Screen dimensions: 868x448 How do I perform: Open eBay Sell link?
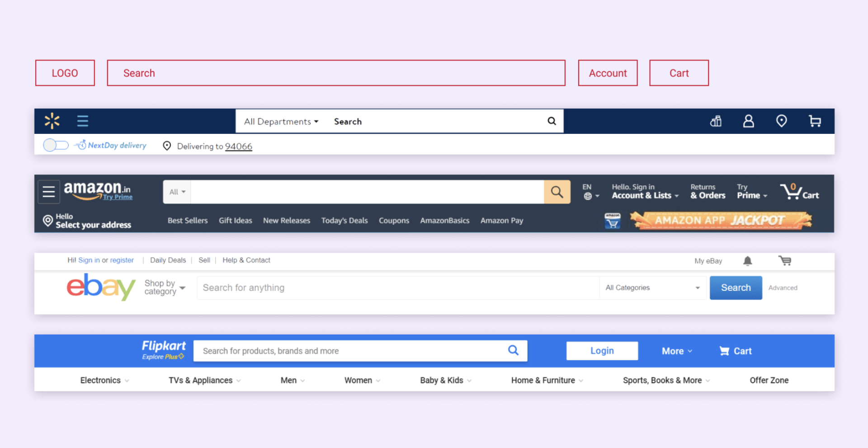[x=204, y=260]
